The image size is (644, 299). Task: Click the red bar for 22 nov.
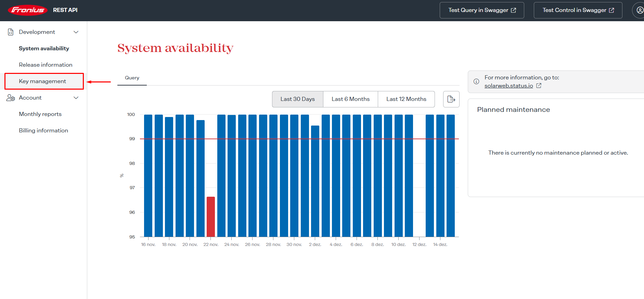click(x=211, y=217)
